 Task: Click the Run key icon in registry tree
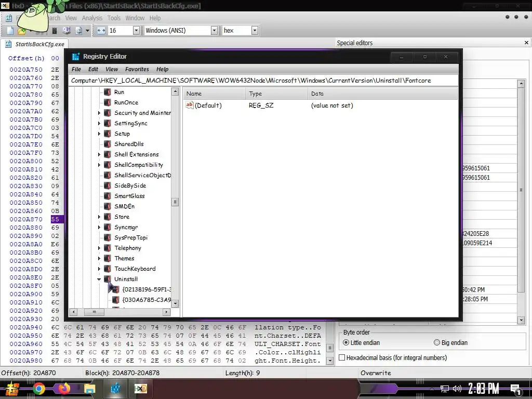(x=107, y=92)
